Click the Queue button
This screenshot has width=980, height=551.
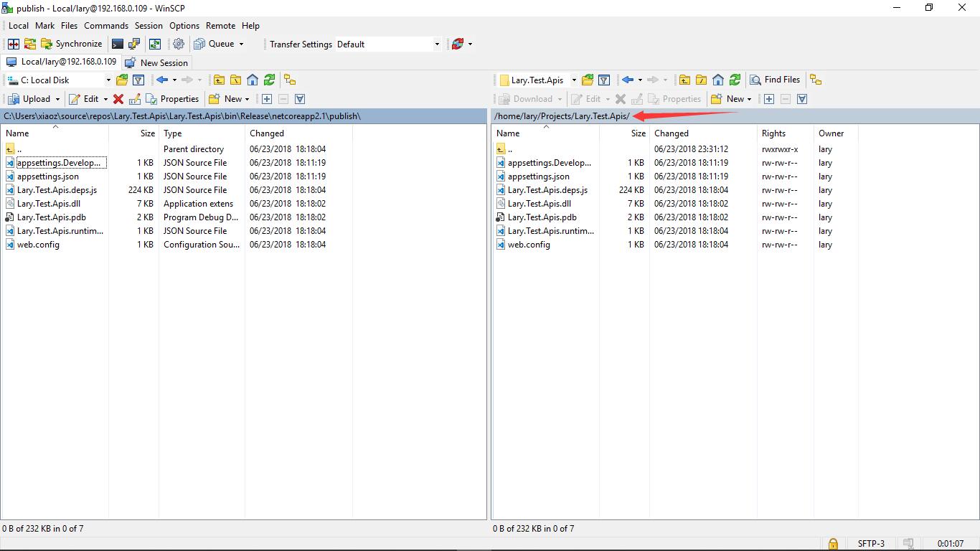[215, 44]
